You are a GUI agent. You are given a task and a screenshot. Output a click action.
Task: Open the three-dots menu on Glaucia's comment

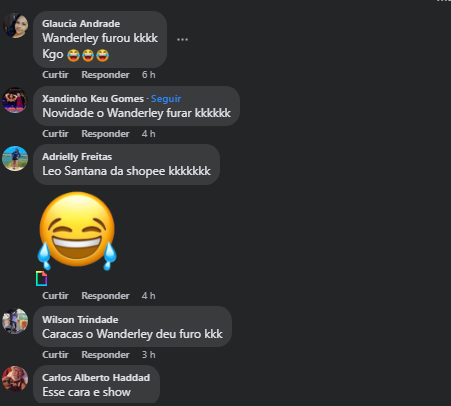(182, 40)
